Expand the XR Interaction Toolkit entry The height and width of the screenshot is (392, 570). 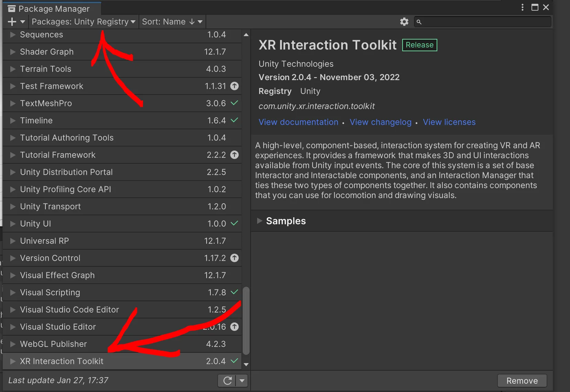pos(13,361)
